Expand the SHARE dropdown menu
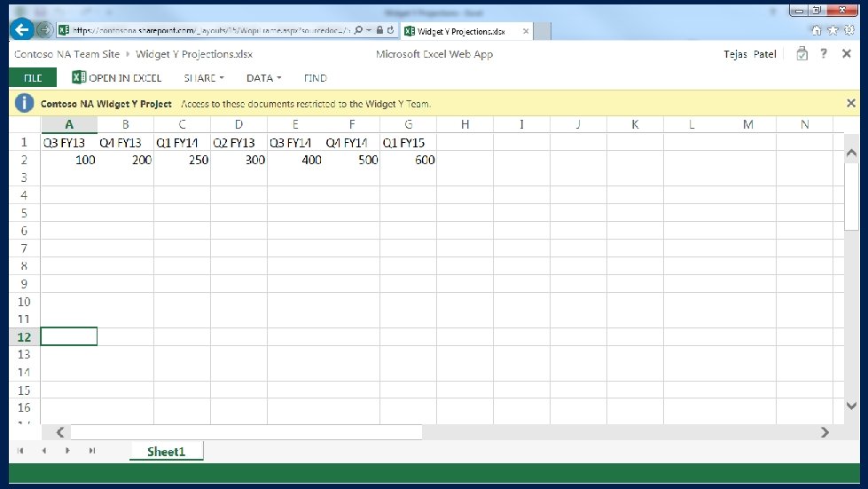This screenshot has width=868, height=489. [204, 78]
